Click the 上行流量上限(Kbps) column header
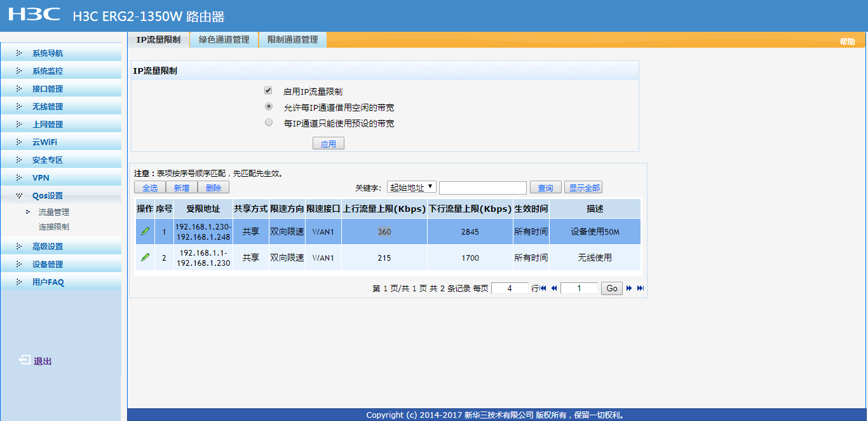The image size is (868, 421). (384, 209)
